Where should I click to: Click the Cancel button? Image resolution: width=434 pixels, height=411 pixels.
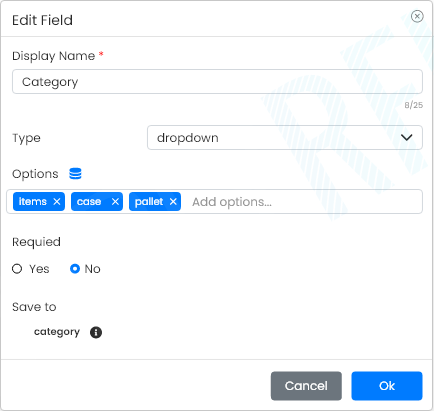tap(306, 386)
